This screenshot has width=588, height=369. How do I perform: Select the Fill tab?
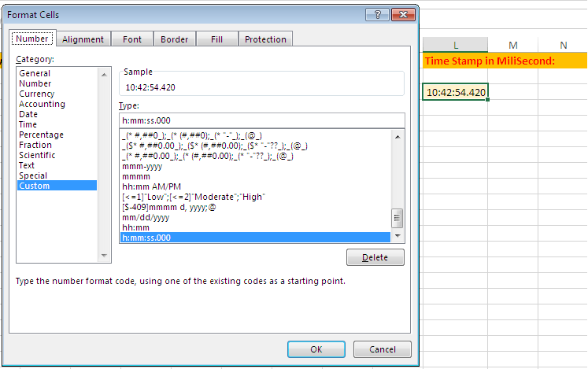tap(216, 39)
